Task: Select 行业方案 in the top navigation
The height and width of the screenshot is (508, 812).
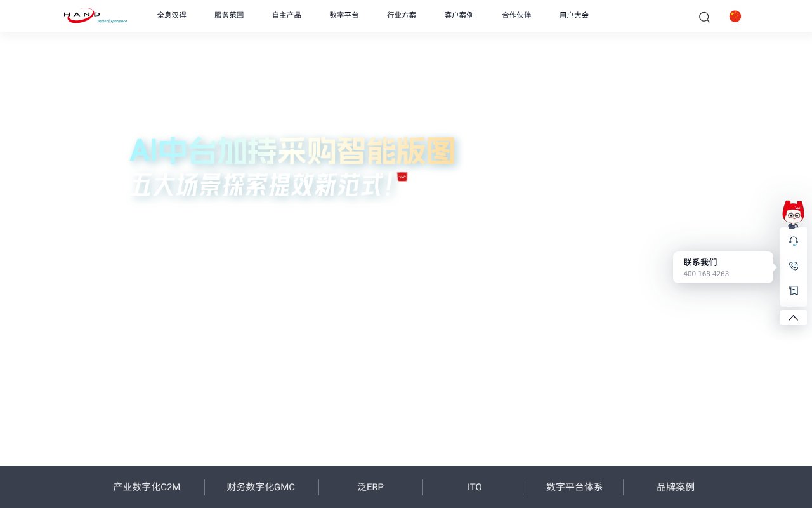Action: 402,15
